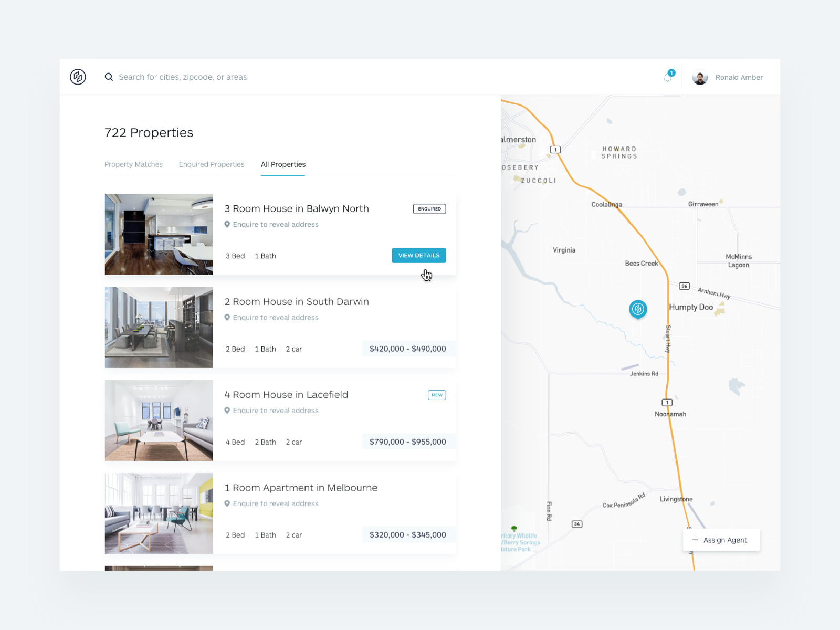Select the blue map pin near Humpty Doo
This screenshot has height=630, width=840.
click(x=637, y=309)
